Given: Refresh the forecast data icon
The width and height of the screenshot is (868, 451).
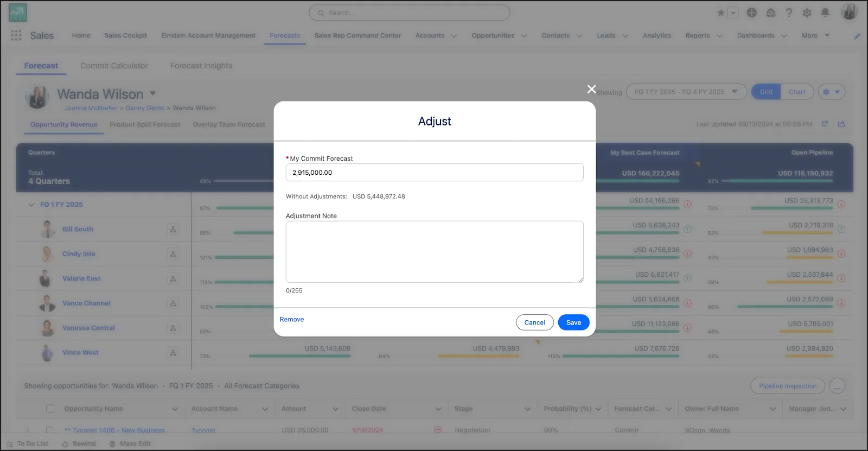Looking at the screenshot, I should click(825, 124).
